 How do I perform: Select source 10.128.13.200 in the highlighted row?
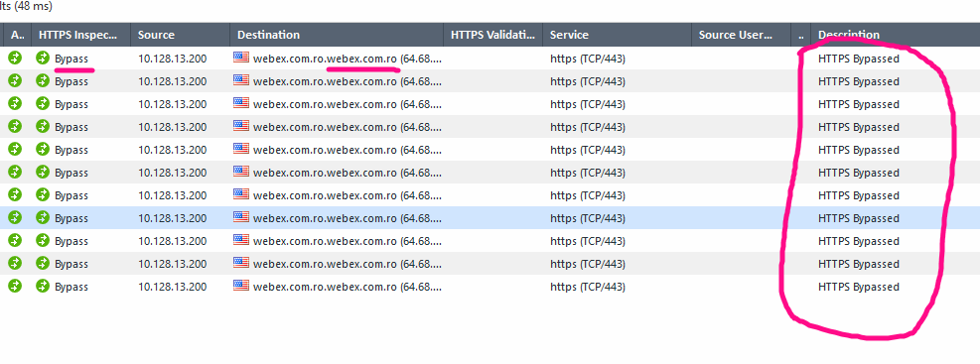tap(173, 218)
